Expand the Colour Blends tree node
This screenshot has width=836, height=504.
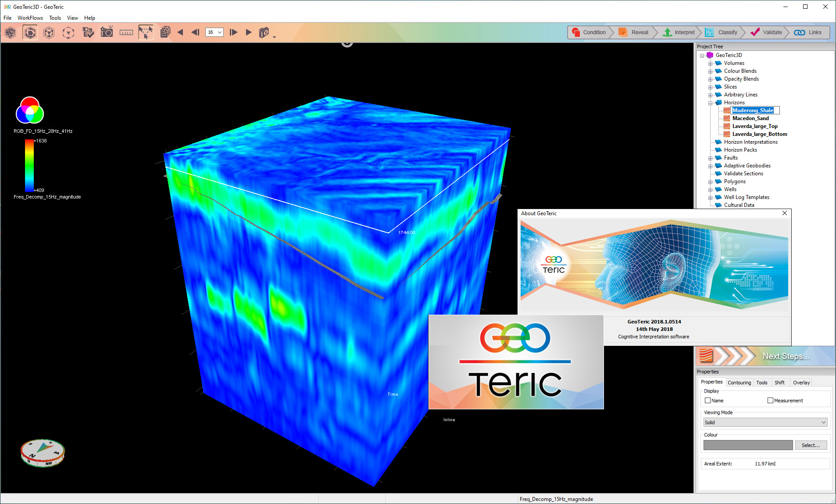pos(710,71)
